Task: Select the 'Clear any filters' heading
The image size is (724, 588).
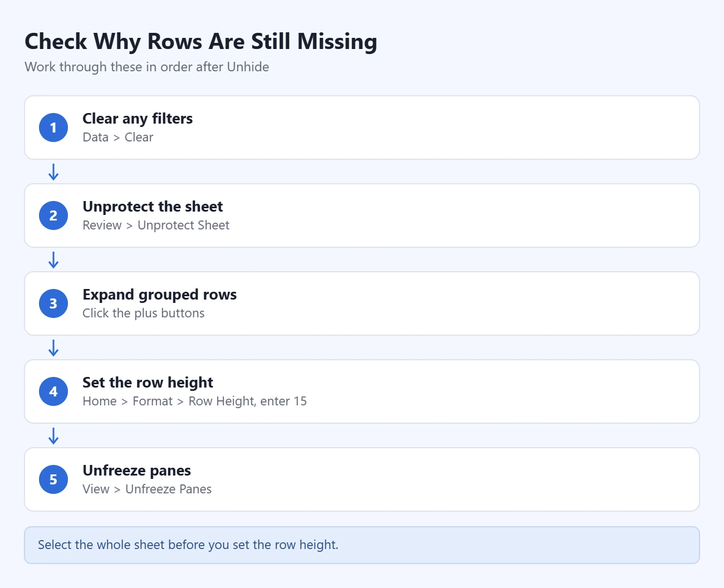Action: (x=138, y=119)
